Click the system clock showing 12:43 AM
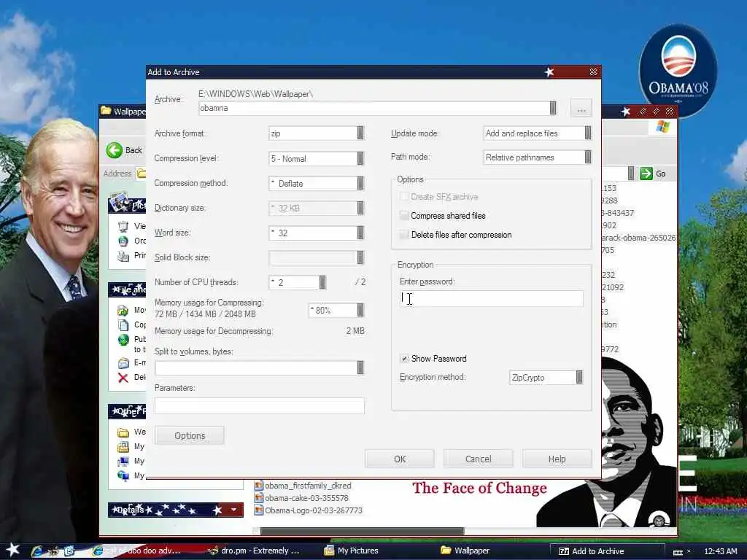Viewport: 747px width, 560px height. [x=720, y=551]
